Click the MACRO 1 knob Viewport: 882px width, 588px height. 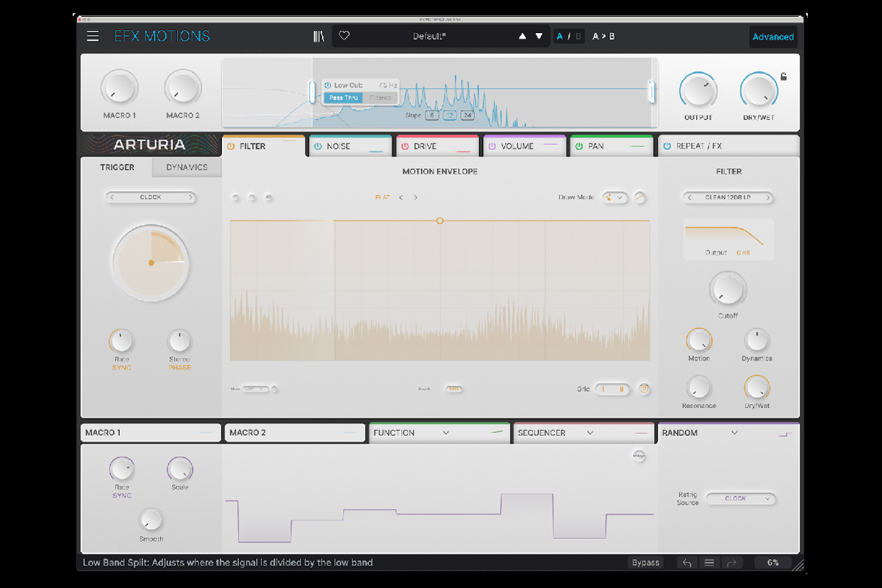coord(119,88)
